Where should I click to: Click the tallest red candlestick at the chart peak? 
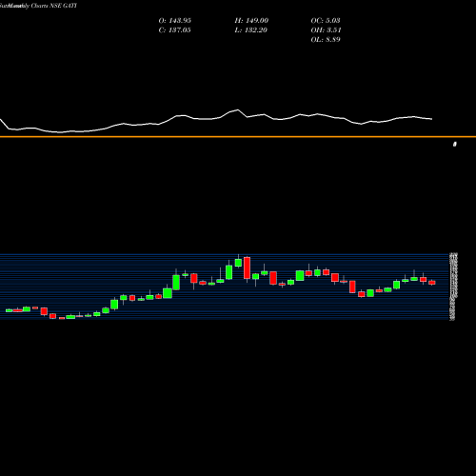247,268
